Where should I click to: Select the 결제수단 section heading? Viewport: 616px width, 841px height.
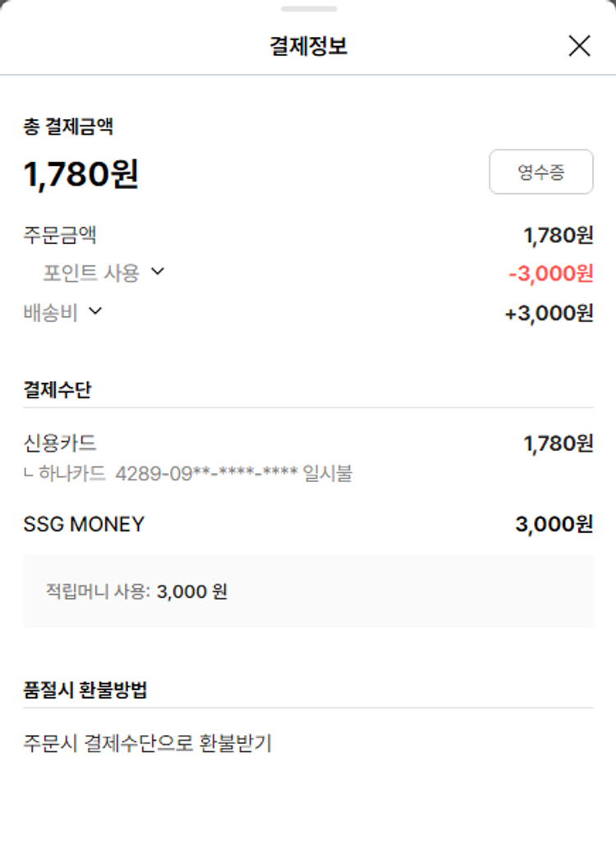(57, 389)
